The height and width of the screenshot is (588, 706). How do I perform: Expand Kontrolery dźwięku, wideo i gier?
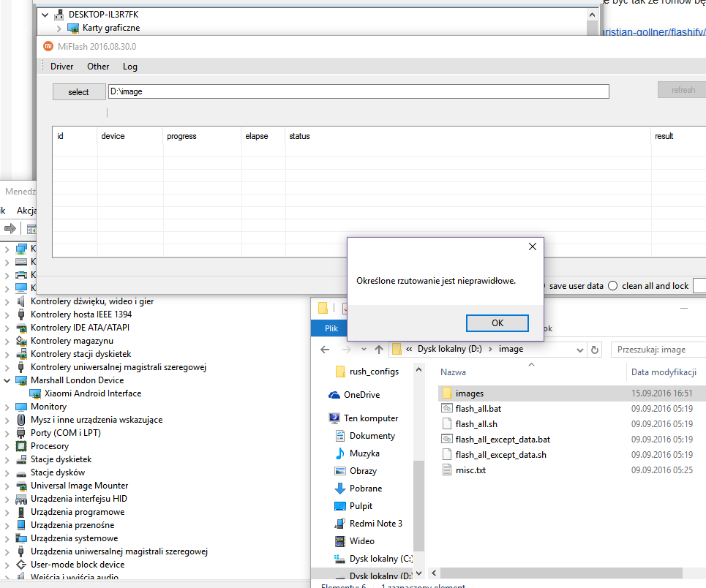coord(7,301)
